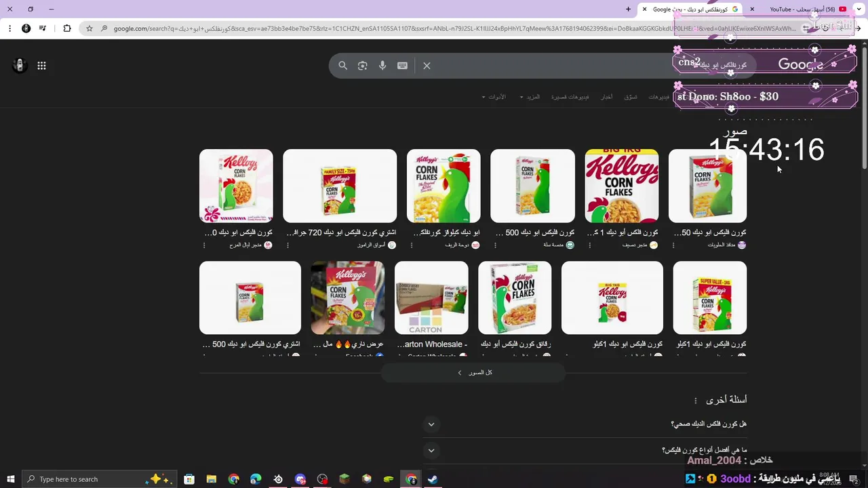Image resolution: width=868 pixels, height=488 pixels.
Task: Open the Chrome profile avatar in toolbar
Action: 26,28
